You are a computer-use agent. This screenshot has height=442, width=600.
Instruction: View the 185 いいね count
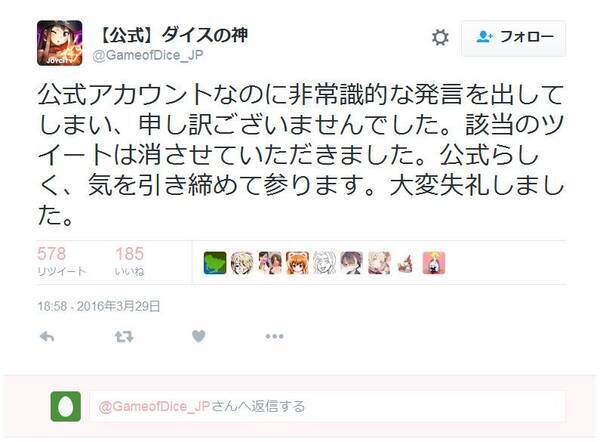[x=130, y=261]
